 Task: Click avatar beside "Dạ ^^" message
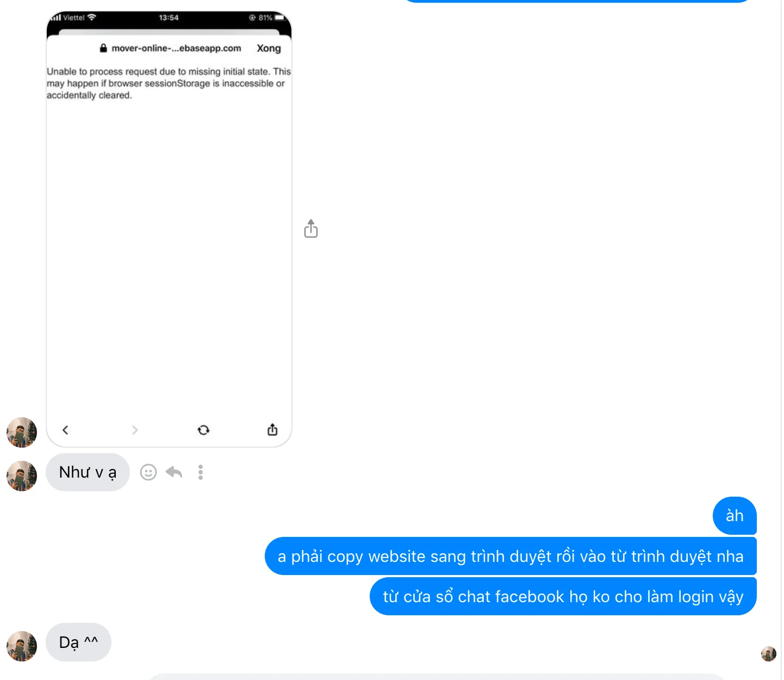[22, 646]
